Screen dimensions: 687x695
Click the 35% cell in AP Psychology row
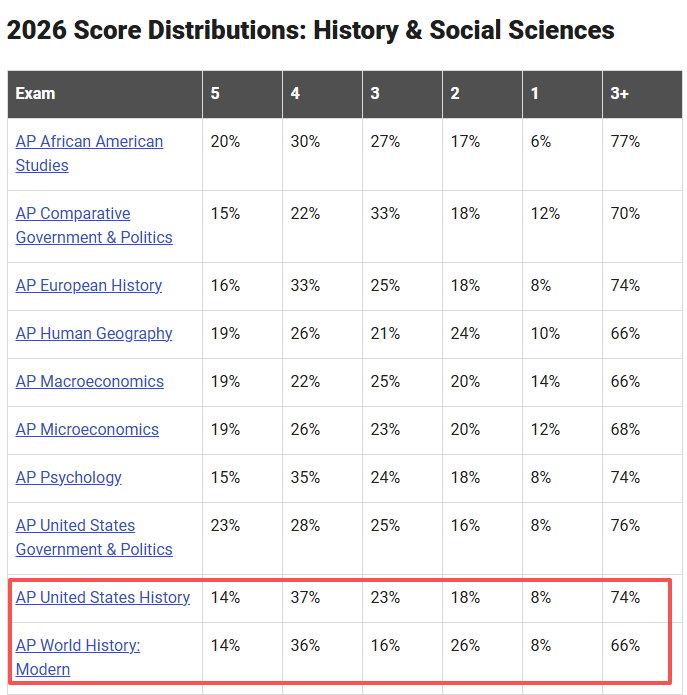pos(322,478)
